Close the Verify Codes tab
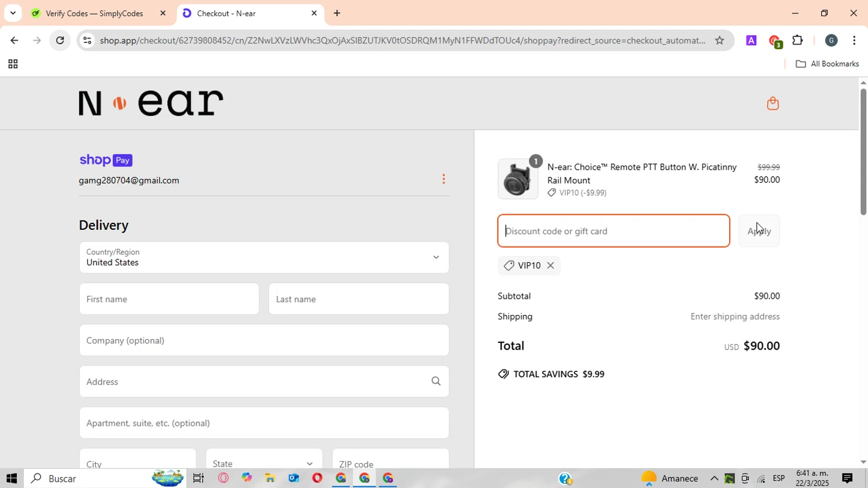The width and height of the screenshot is (868, 488). tap(163, 13)
